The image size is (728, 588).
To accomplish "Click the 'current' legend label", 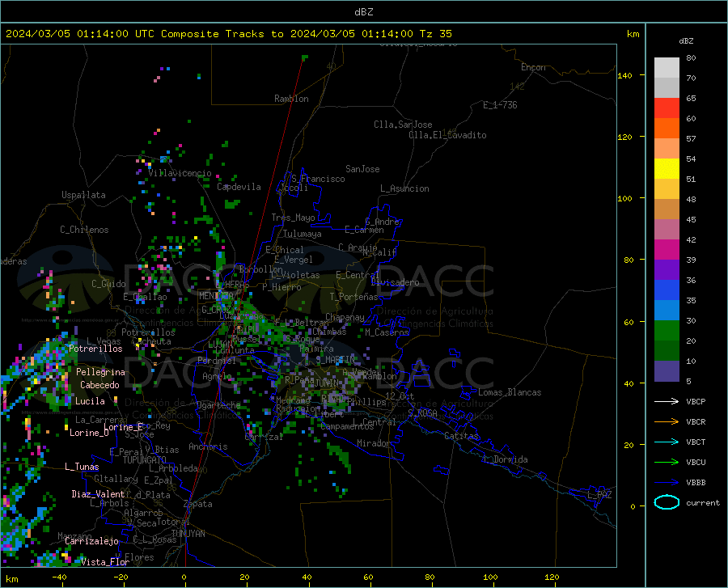I will point(703,502).
